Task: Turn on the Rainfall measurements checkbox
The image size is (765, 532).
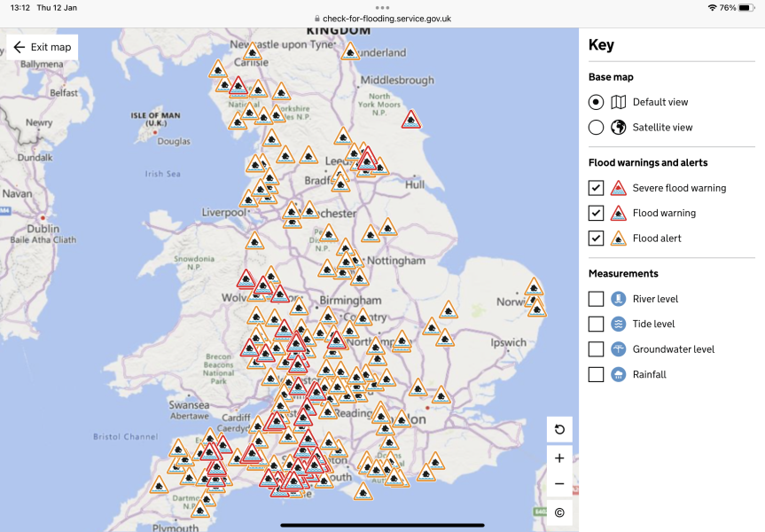Action: click(x=596, y=374)
